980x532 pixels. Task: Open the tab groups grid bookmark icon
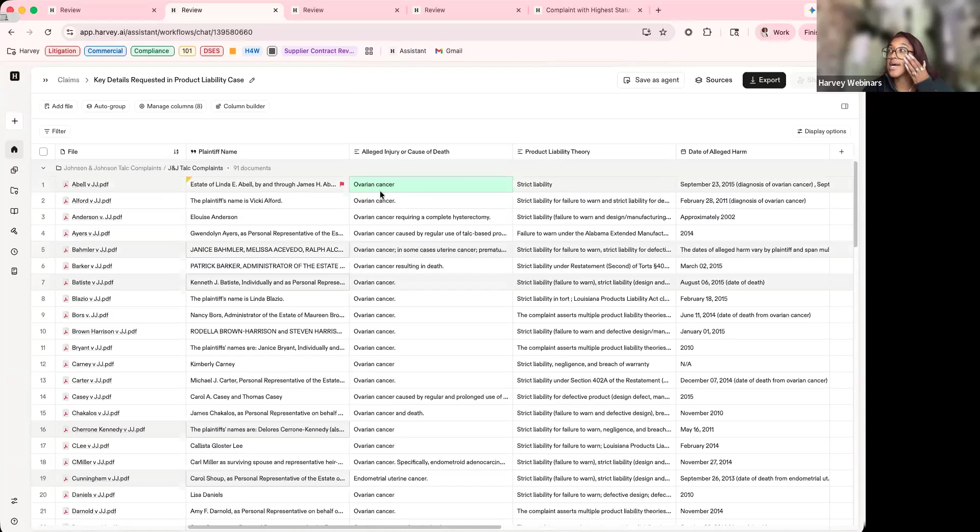click(x=369, y=51)
